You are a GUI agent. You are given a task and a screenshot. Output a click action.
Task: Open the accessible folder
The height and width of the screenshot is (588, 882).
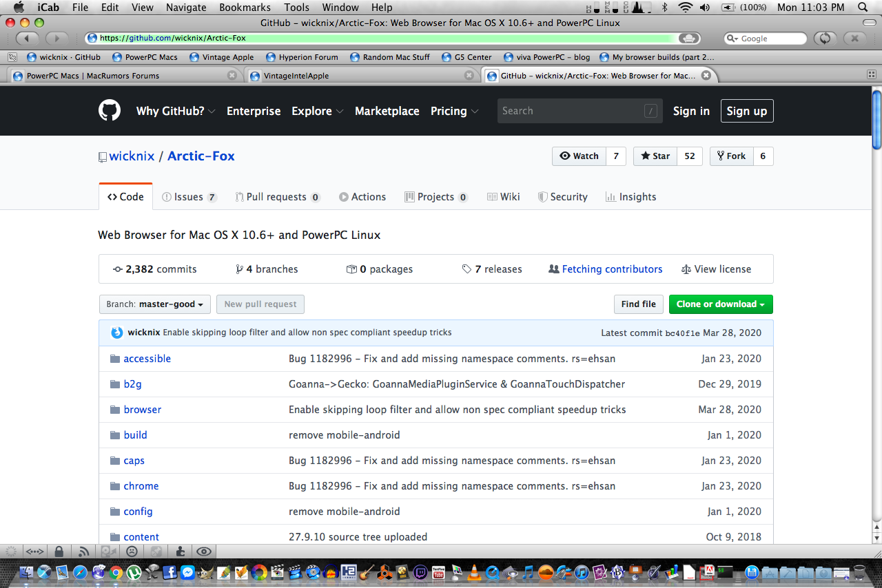point(147,359)
